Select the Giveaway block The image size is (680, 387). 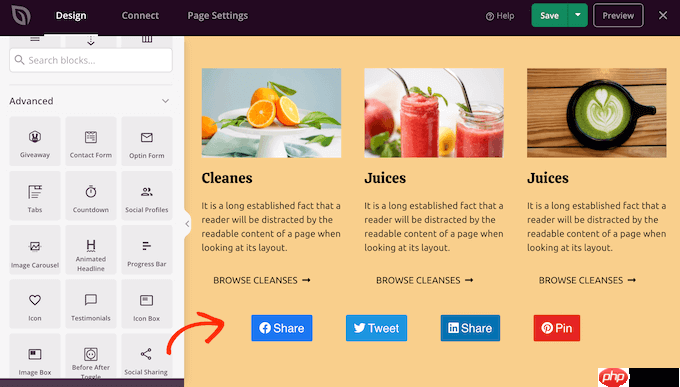click(x=35, y=141)
